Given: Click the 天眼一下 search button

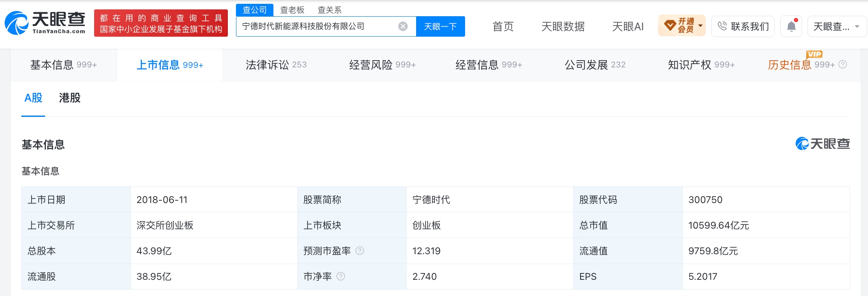Looking at the screenshot, I should click(440, 26).
